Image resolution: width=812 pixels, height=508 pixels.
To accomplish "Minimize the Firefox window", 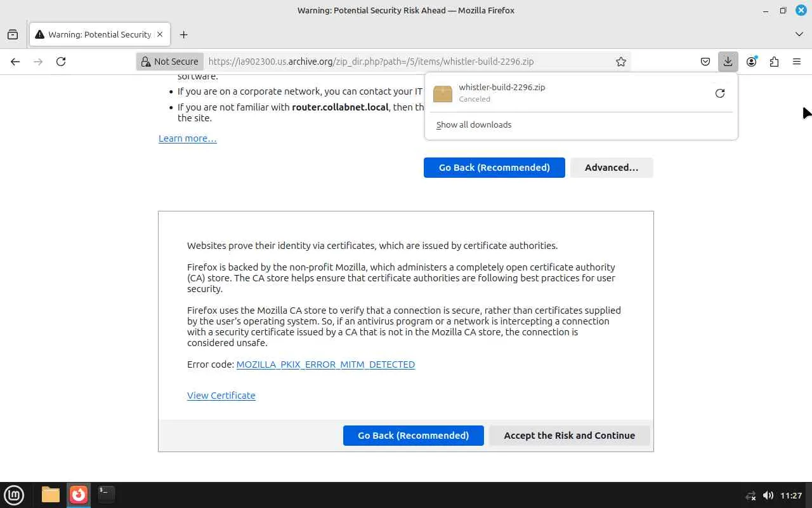I will [x=766, y=10].
